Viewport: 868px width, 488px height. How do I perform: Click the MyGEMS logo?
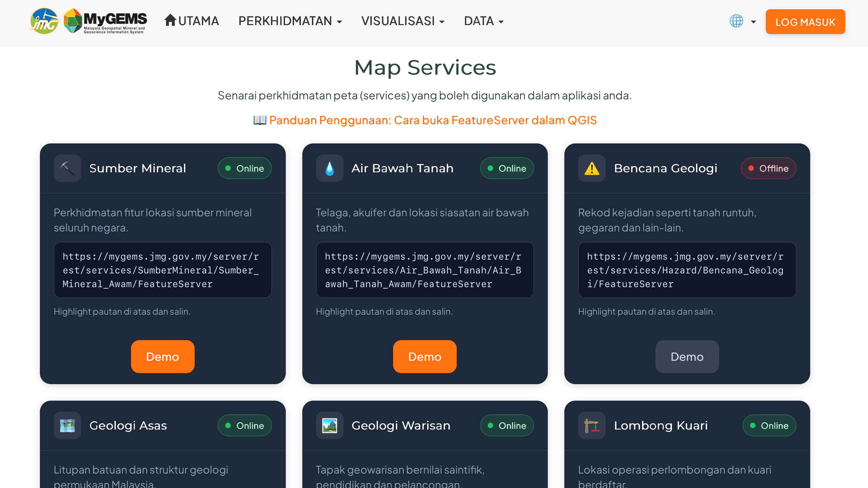click(x=106, y=21)
